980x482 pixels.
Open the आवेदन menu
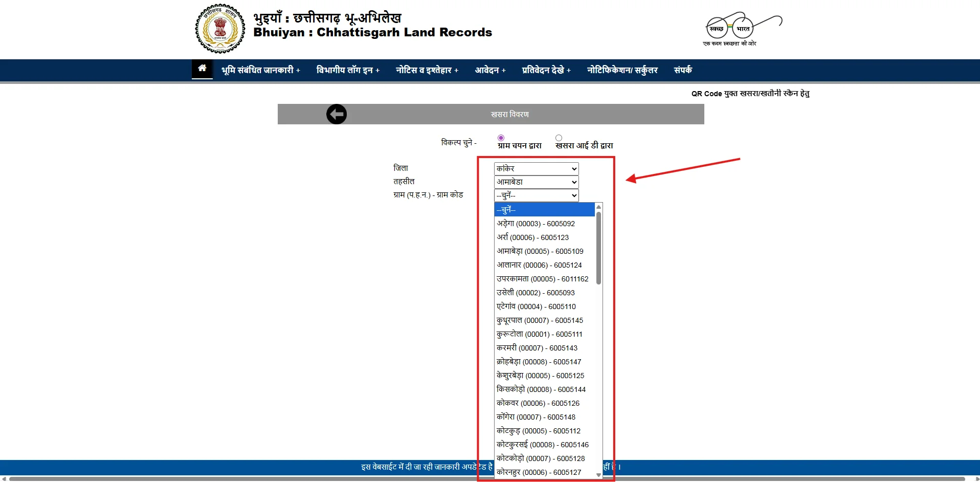(490, 70)
